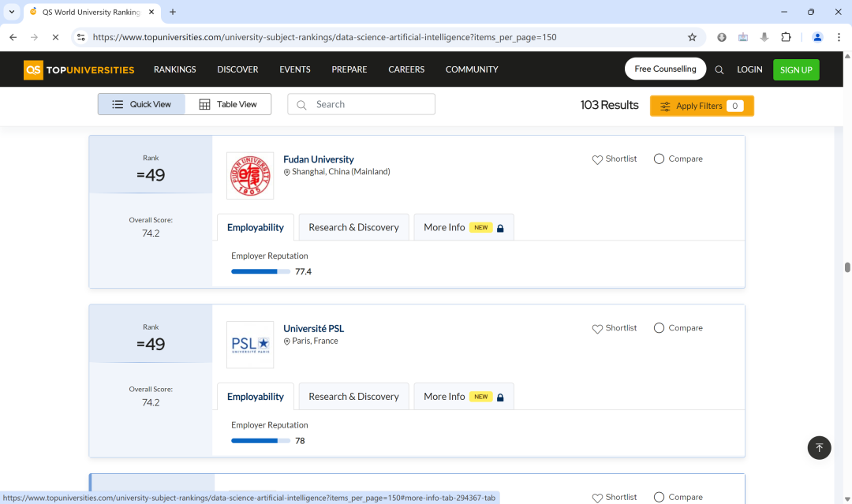Click the Sign Up button
This screenshot has width=852, height=504.
point(795,69)
